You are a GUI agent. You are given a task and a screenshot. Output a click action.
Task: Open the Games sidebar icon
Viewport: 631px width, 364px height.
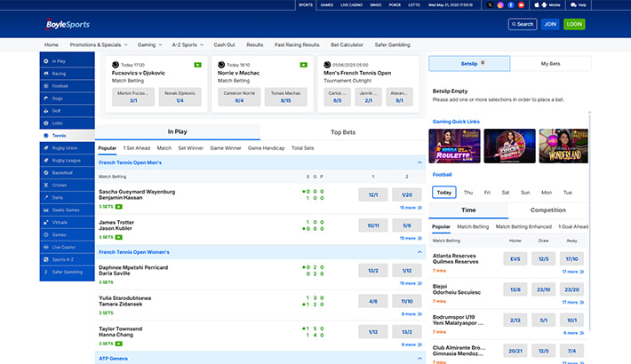click(46, 235)
